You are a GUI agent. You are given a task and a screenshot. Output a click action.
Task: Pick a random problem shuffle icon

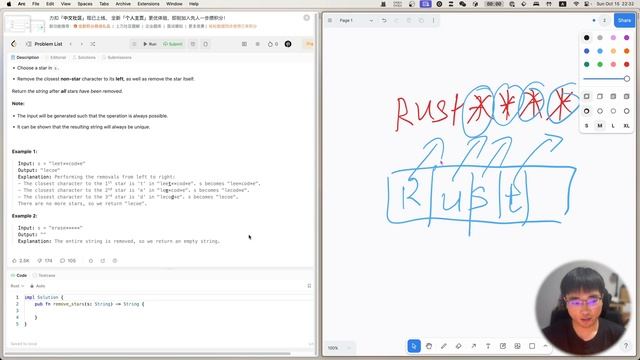[93, 44]
